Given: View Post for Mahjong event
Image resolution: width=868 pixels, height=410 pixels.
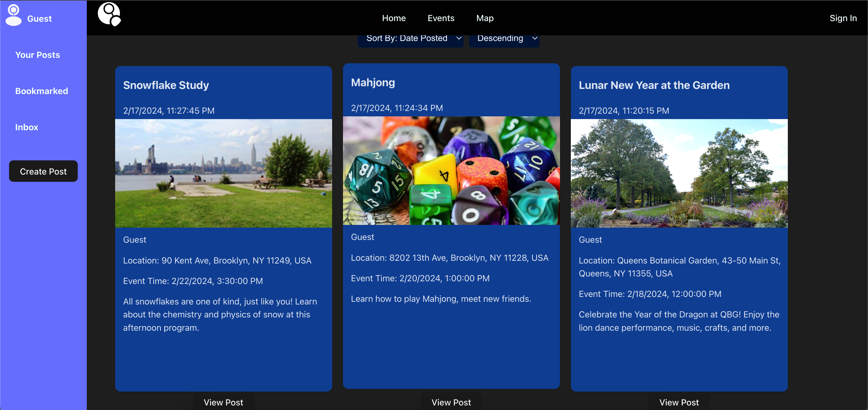Looking at the screenshot, I should point(451,402).
